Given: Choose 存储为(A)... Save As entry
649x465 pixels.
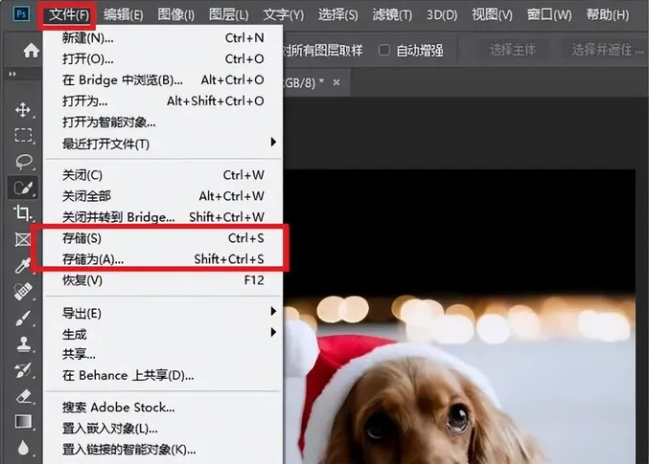Looking at the screenshot, I should point(163,259).
